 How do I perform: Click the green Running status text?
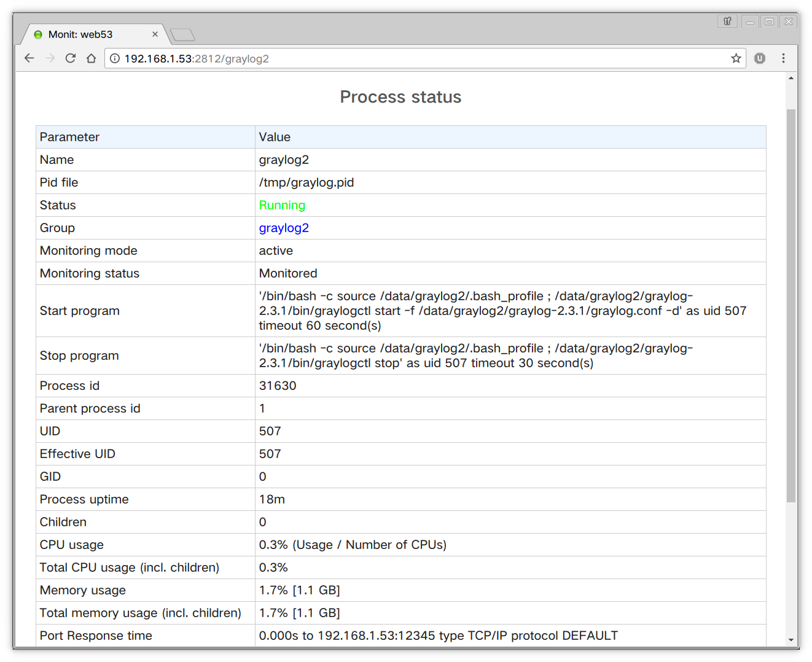tap(282, 205)
